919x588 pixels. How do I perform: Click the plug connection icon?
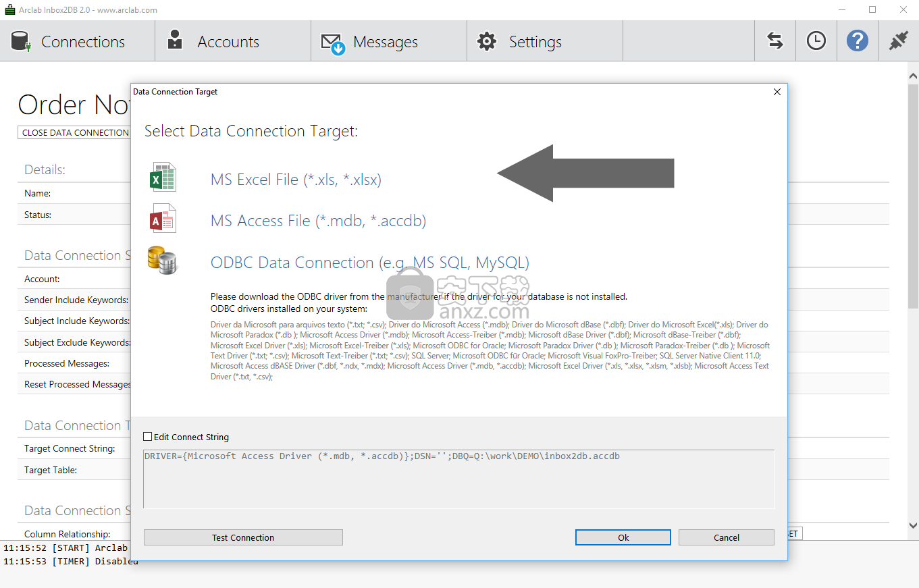899,41
